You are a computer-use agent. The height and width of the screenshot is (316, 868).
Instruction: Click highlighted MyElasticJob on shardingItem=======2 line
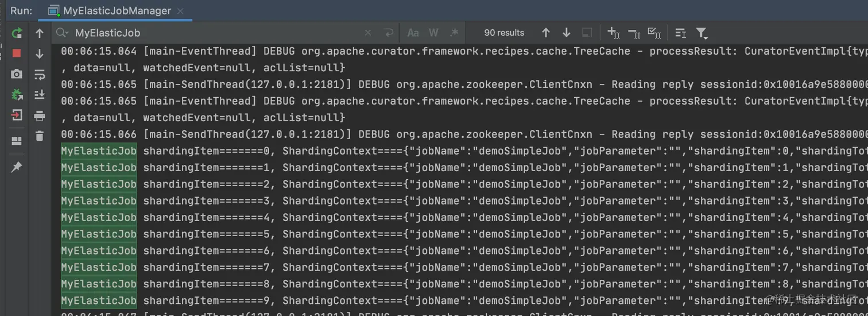click(x=99, y=184)
